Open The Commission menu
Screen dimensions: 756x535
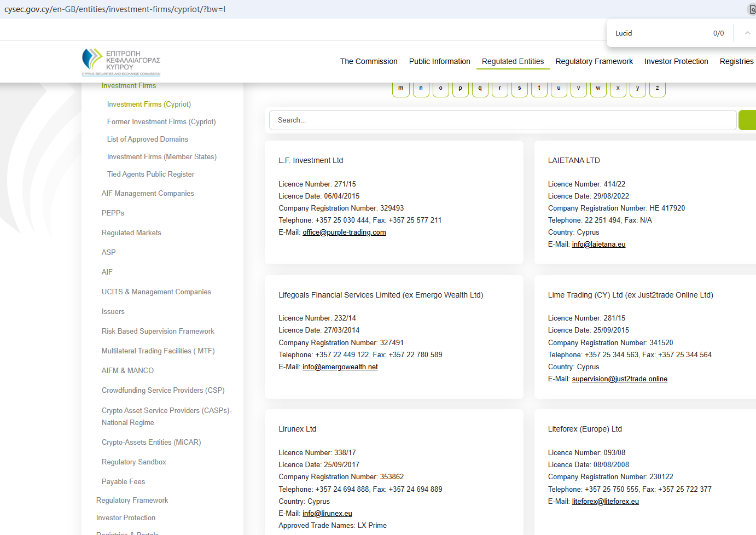[369, 61]
